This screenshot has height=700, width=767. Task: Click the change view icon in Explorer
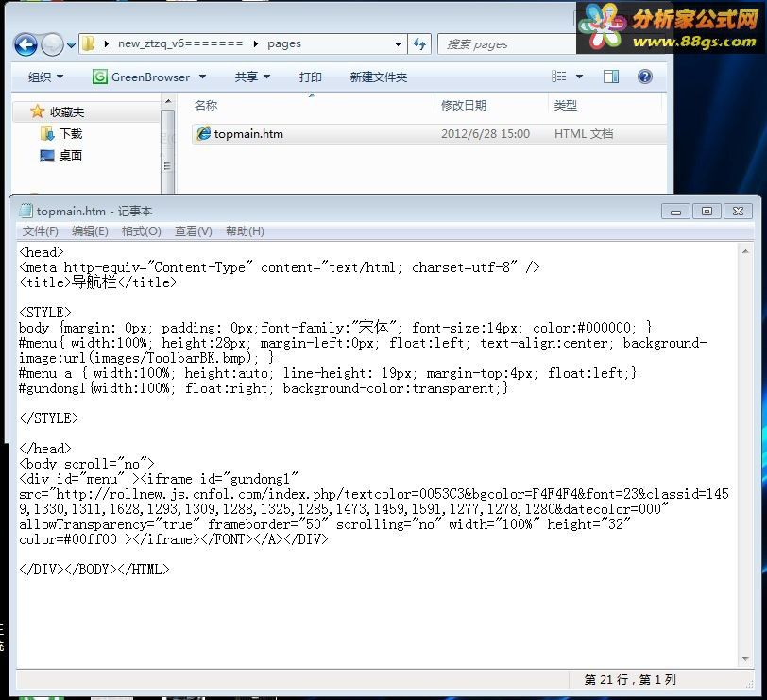(558, 77)
